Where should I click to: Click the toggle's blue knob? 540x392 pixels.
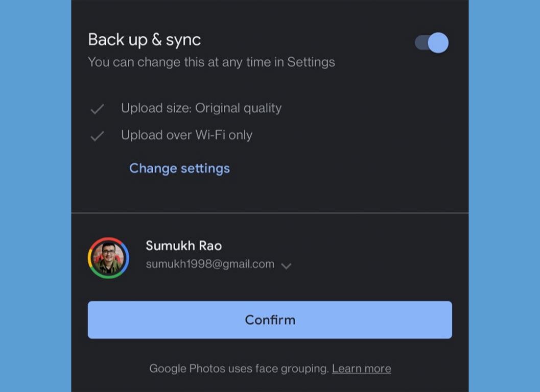438,43
